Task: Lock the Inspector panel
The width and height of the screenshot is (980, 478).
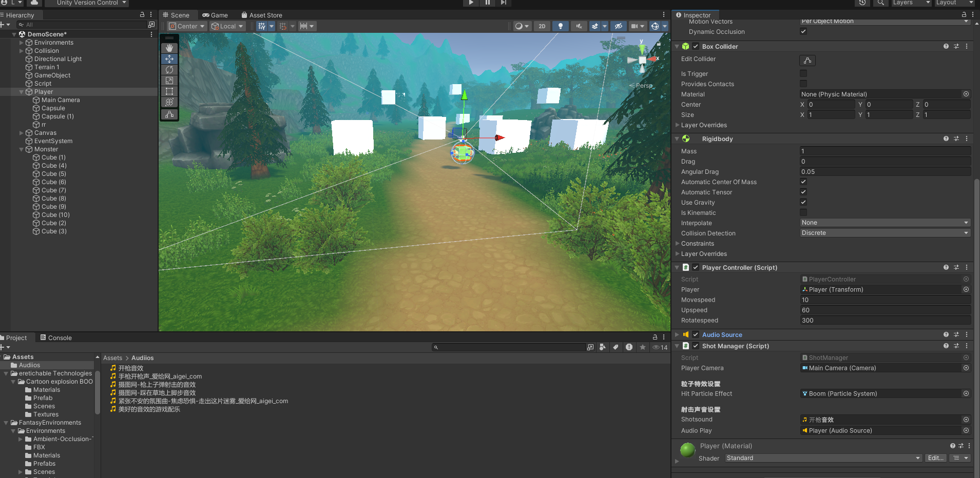Action: [x=964, y=15]
